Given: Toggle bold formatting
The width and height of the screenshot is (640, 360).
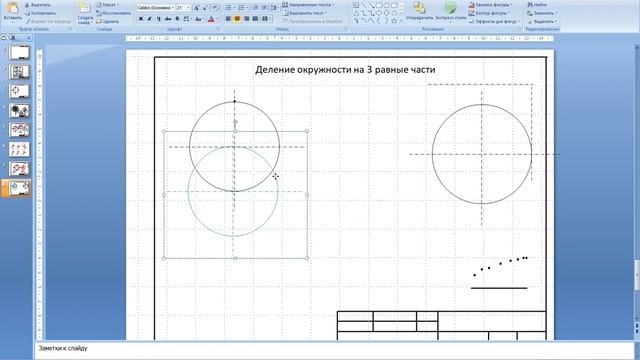Looking at the screenshot, I should pos(141,19).
